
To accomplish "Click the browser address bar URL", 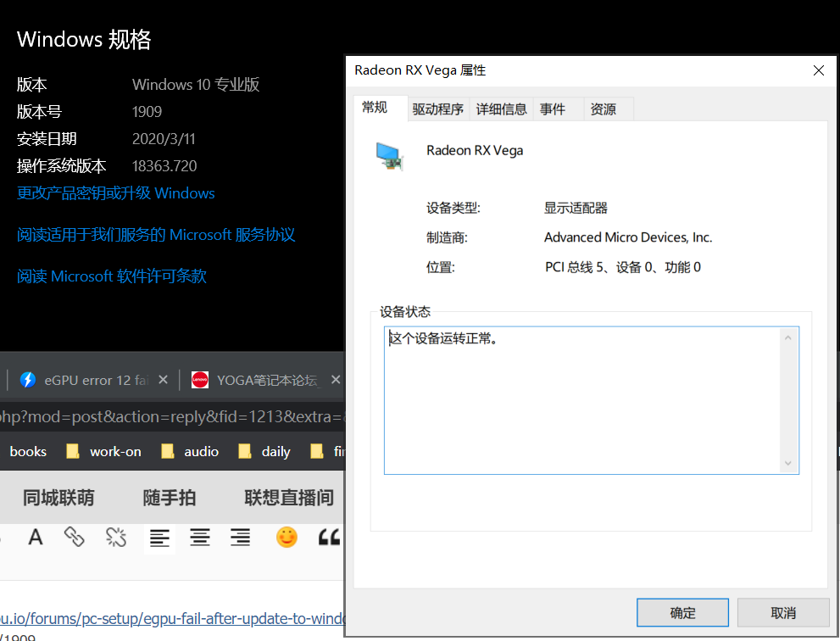I will click(x=171, y=416).
